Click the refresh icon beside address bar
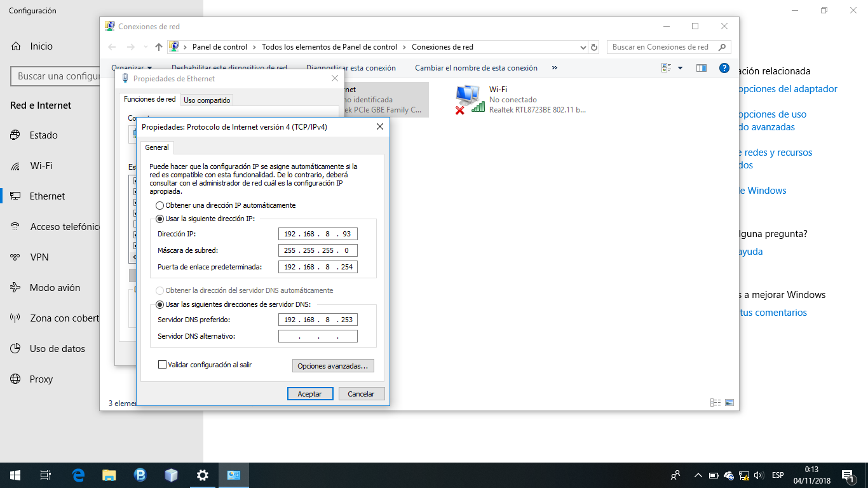The width and height of the screenshot is (868, 488). 594,47
